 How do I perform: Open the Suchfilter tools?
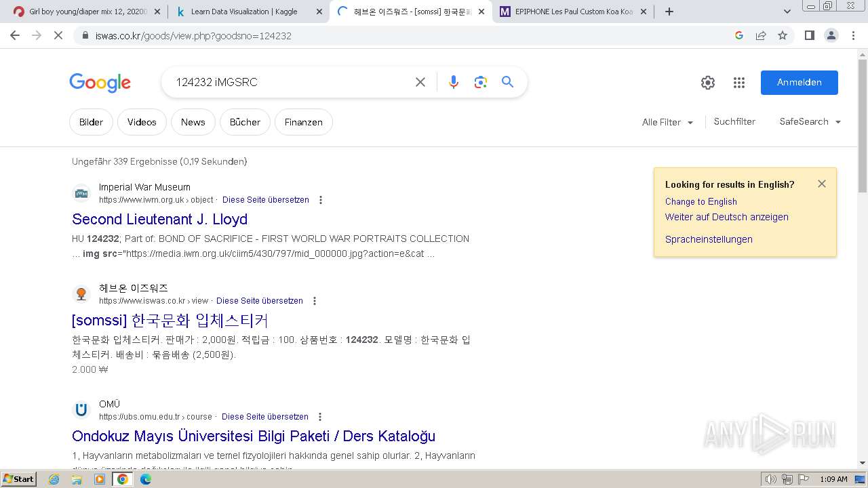click(x=734, y=121)
